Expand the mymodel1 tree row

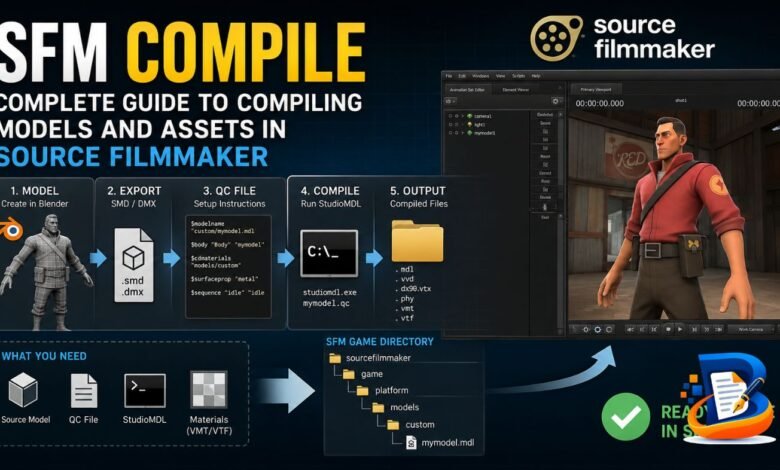tap(463, 133)
